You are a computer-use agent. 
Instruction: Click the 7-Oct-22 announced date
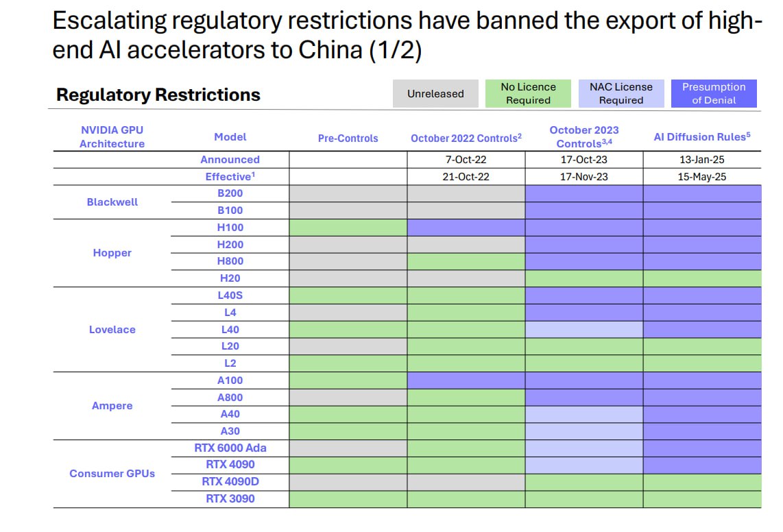(466, 160)
